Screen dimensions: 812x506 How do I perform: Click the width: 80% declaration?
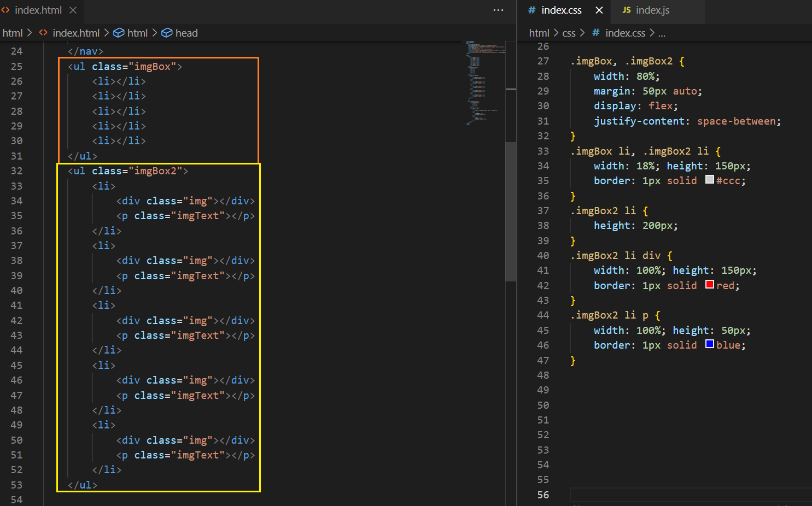click(627, 76)
